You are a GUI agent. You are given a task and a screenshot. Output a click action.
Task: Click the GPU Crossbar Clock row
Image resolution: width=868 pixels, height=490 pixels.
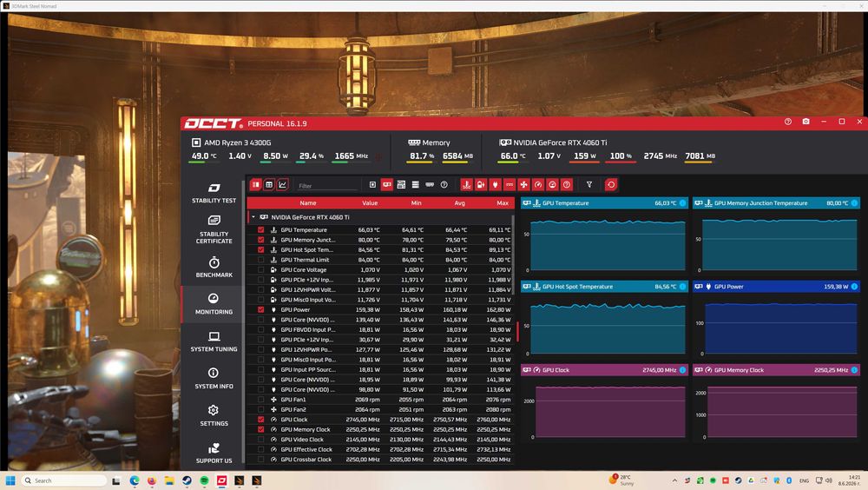click(381, 459)
